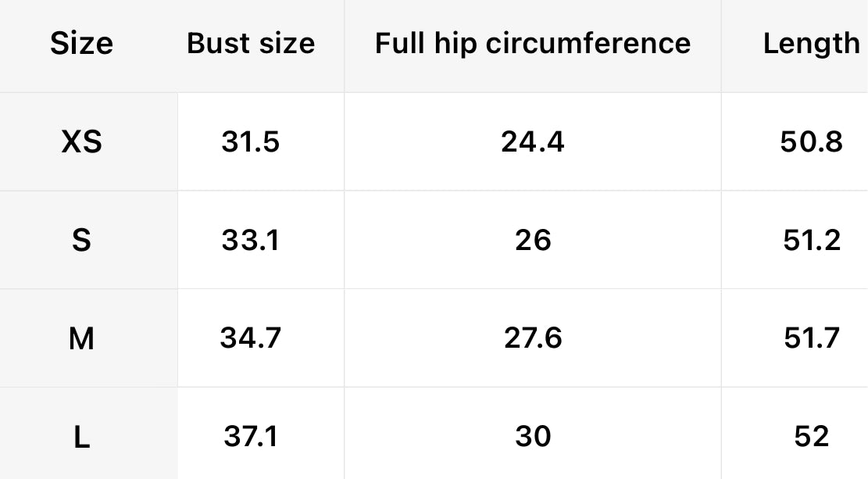Image resolution: width=868 pixels, height=479 pixels.
Task: Click the Bust size column header
Action: click(x=251, y=44)
